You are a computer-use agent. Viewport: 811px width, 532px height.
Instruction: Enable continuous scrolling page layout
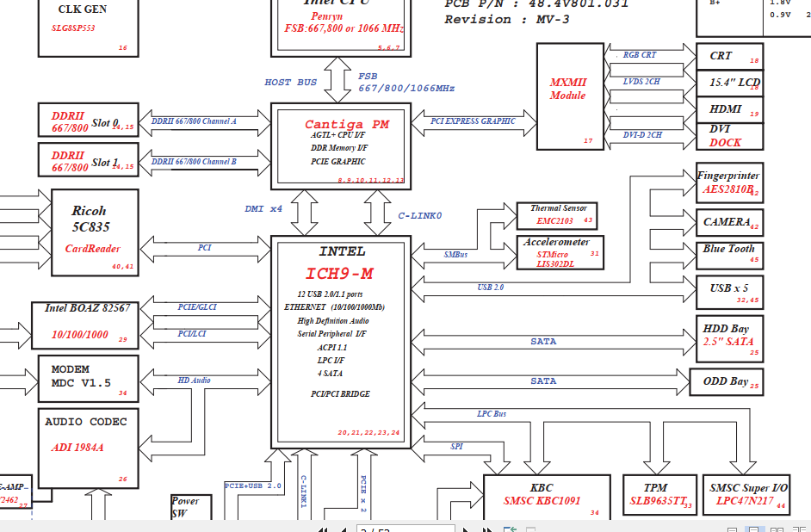(x=755, y=529)
